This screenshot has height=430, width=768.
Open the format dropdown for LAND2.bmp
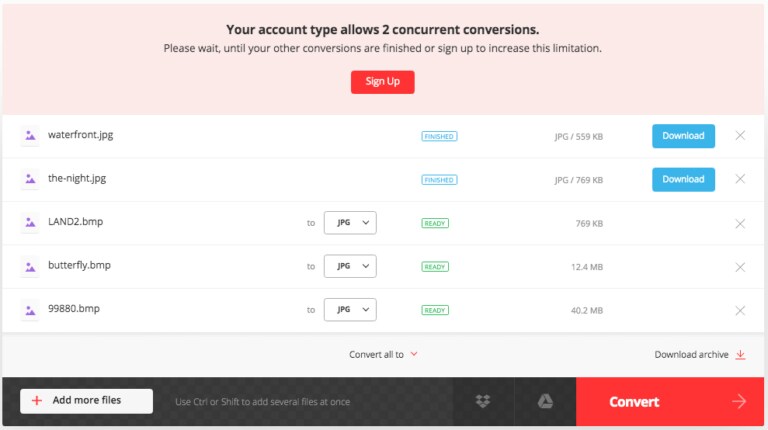350,223
